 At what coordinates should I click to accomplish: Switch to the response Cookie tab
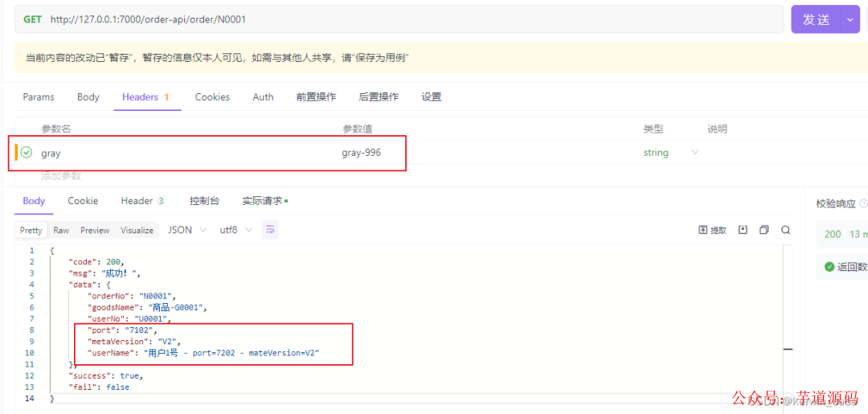[83, 201]
